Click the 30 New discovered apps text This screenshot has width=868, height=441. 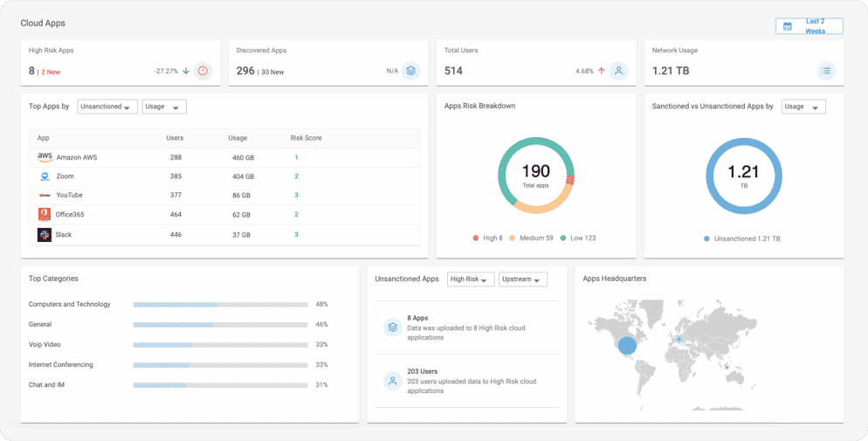click(x=273, y=72)
